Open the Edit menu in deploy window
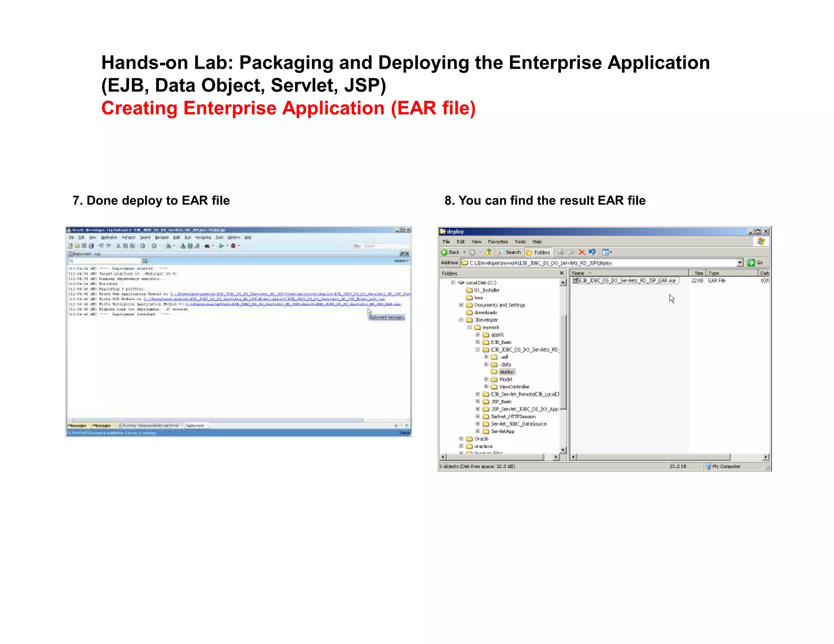This screenshot has width=834, height=644. 461,242
